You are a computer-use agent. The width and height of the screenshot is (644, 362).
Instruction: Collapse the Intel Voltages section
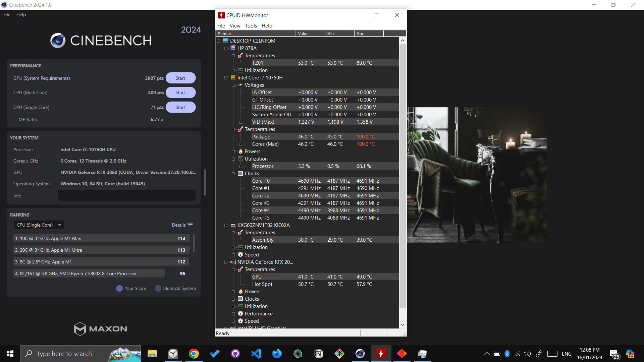(233, 85)
